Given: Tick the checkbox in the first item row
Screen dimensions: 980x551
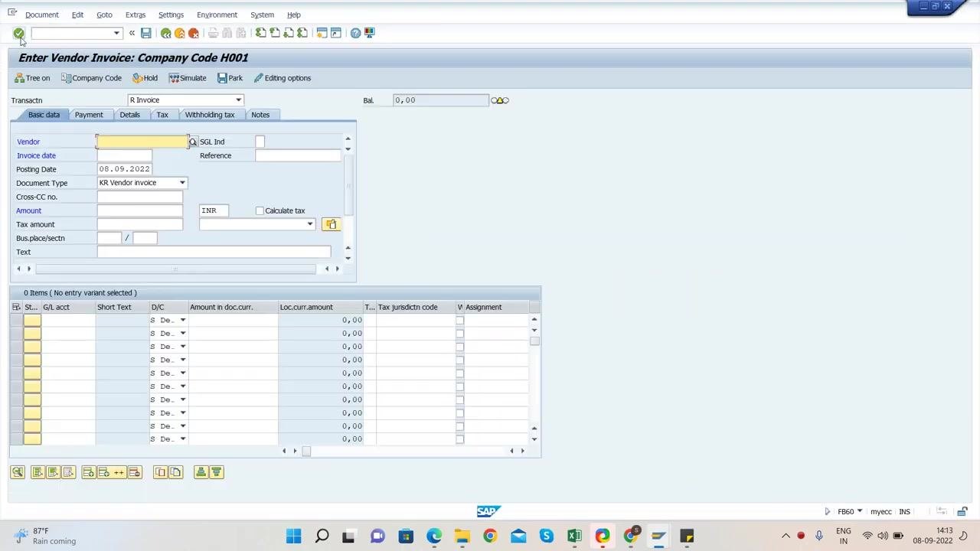Looking at the screenshot, I should (x=460, y=321).
